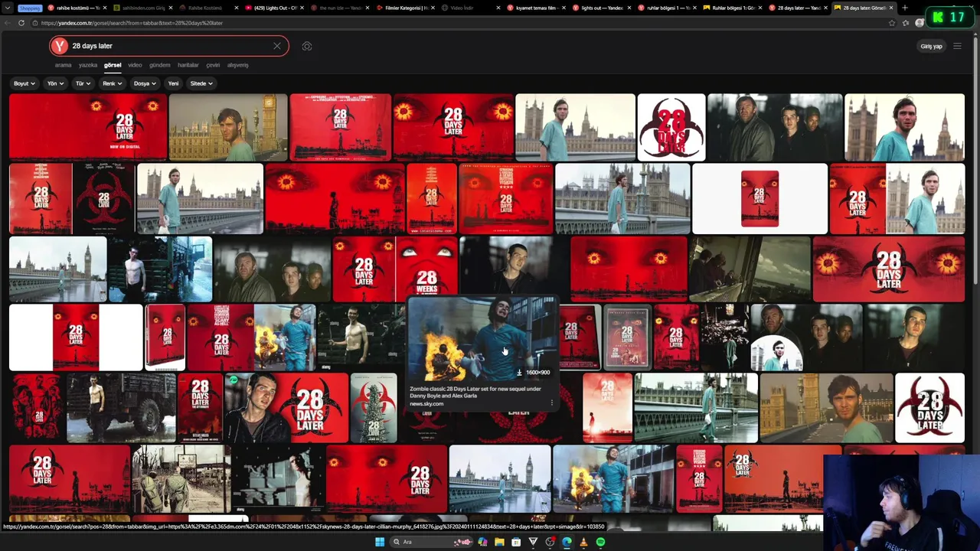This screenshot has width=980, height=551.
Task: Switch to the haritalar maps tab
Action: pyautogui.click(x=188, y=65)
